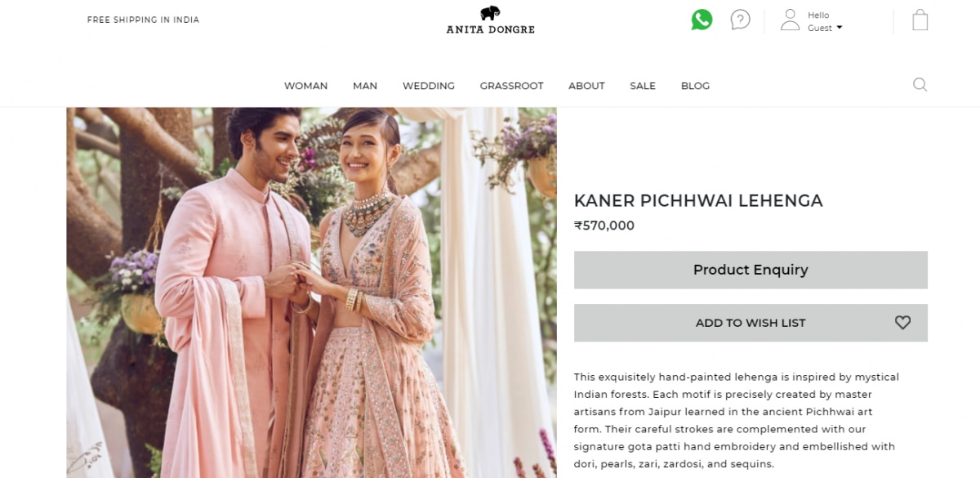Click the lehenga product photo

tap(311, 293)
